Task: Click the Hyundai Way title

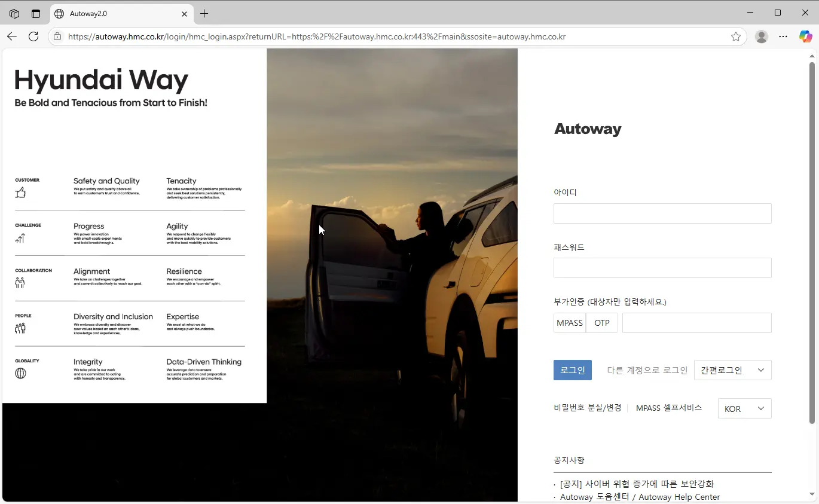Action: click(x=101, y=80)
